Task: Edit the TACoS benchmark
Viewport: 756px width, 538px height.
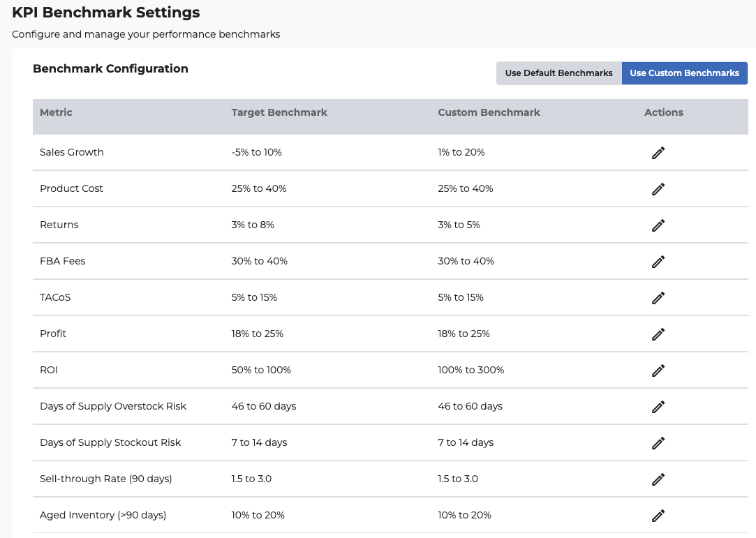Action: pyautogui.click(x=658, y=298)
